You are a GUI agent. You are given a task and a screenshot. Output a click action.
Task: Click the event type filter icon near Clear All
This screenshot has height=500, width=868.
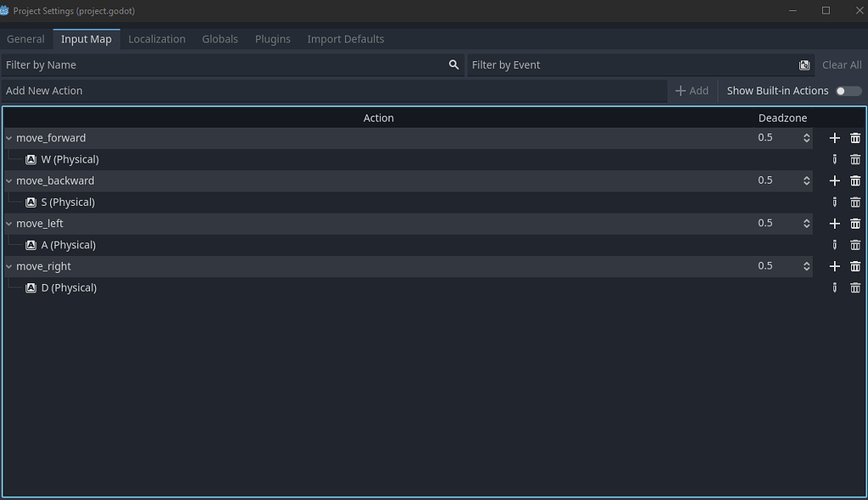(x=804, y=64)
